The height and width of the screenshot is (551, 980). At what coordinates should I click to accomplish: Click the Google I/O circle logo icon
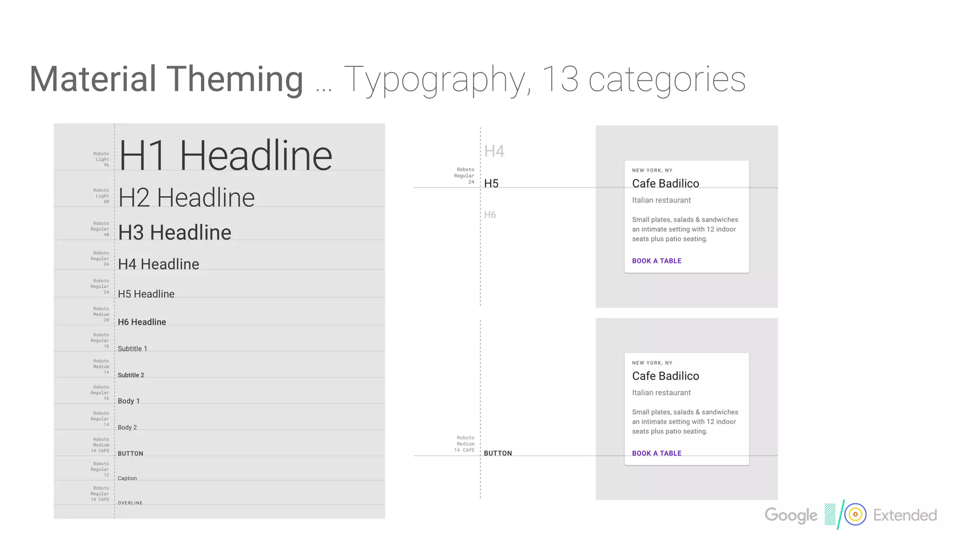tap(855, 515)
